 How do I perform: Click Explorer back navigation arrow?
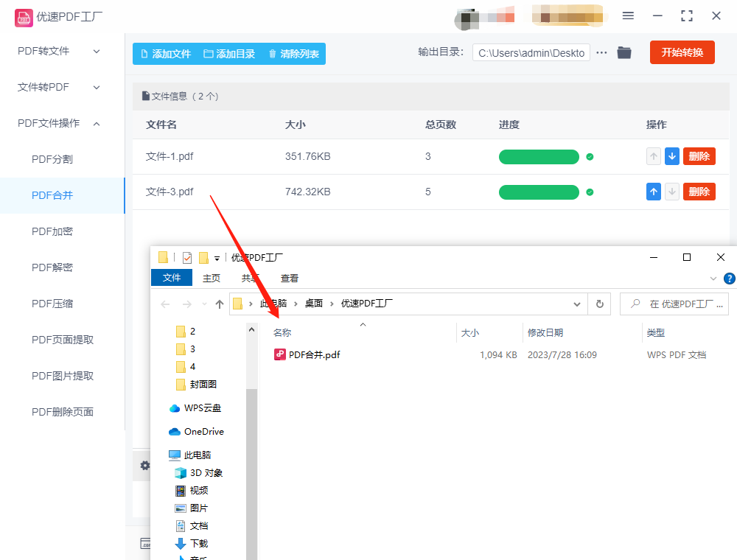pos(165,304)
